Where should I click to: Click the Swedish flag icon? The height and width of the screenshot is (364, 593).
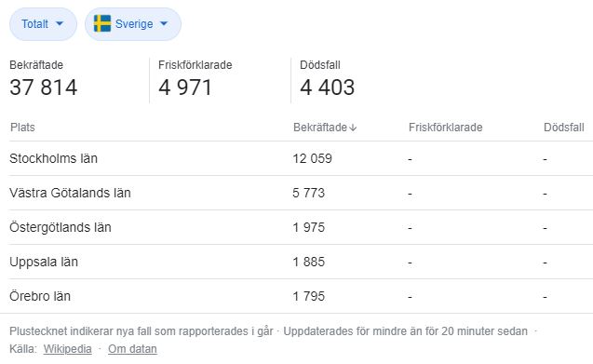(x=102, y=23)
